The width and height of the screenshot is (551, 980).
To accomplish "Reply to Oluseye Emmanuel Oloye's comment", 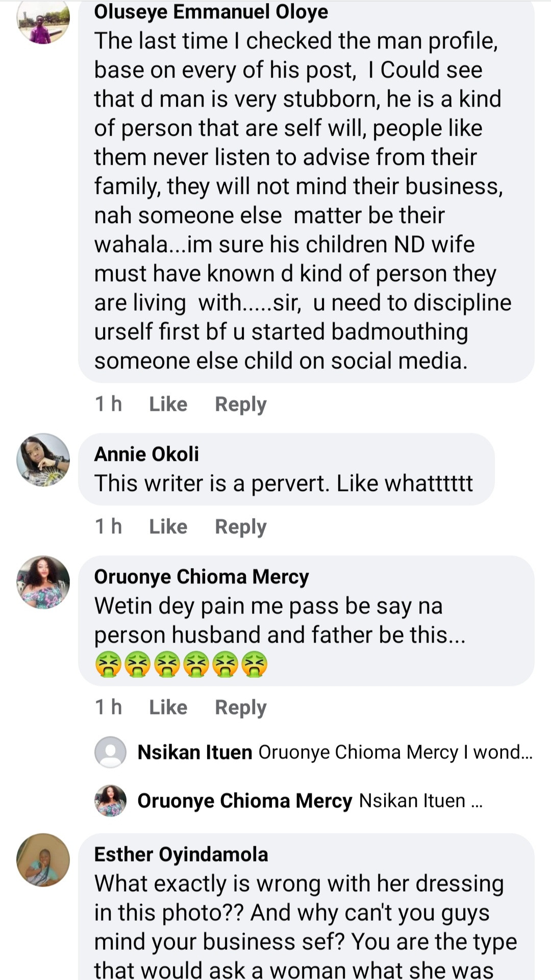I will click(x=241, y=405).
